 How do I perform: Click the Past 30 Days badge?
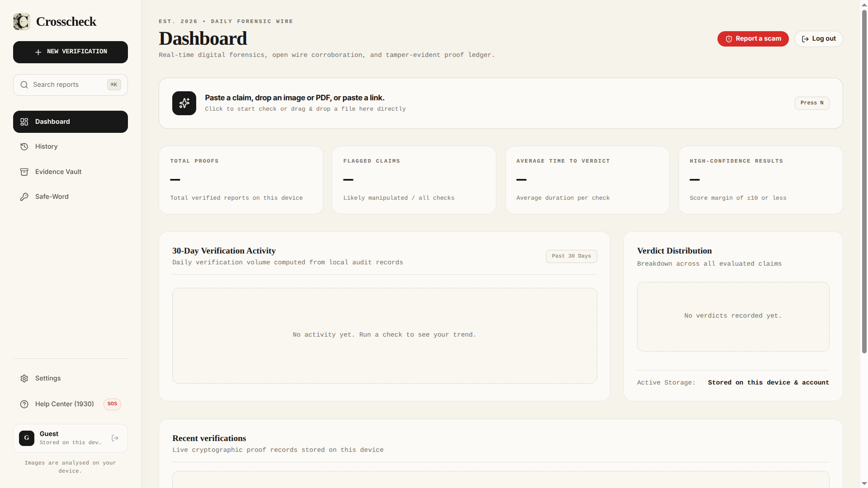coord(571,256)
